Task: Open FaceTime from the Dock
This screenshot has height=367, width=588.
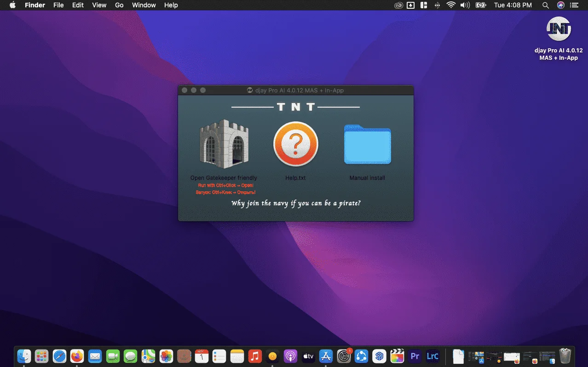Action: (x=113, y=356)
